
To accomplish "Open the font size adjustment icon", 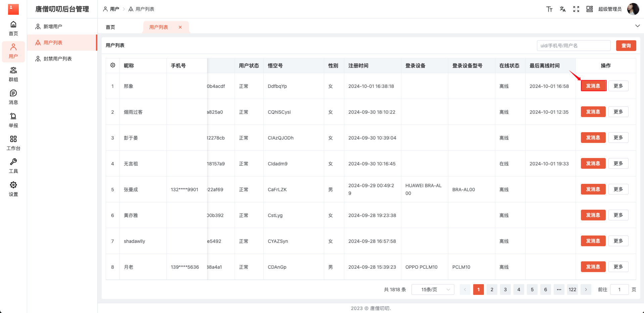I will point(549,9).
